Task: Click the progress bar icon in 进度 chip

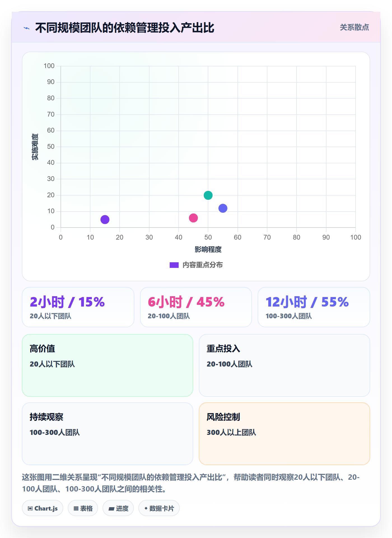Action: pos(111,509)
